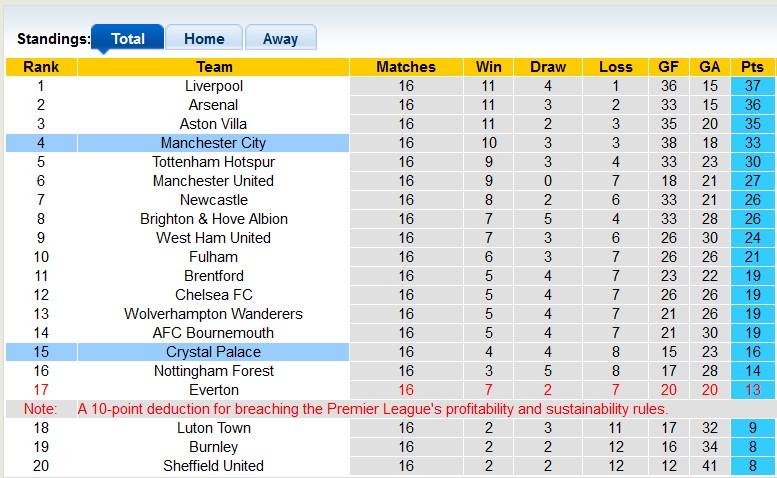The width and height of the screenshot is (777, 478).
Task: Select the highlighted Crystal Palace team
Action: tap(213, 352)
